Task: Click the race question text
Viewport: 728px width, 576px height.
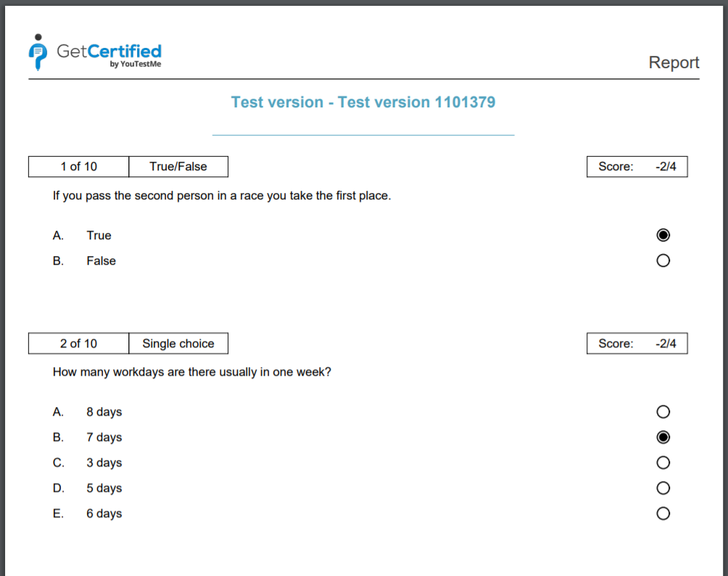Action: [221, 195]
